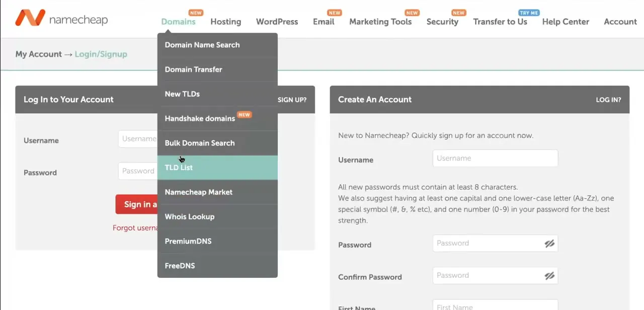Screen dimensions: 644x310
Task: Click the Log In to Your Account heading
Action: tap(68, 100)
